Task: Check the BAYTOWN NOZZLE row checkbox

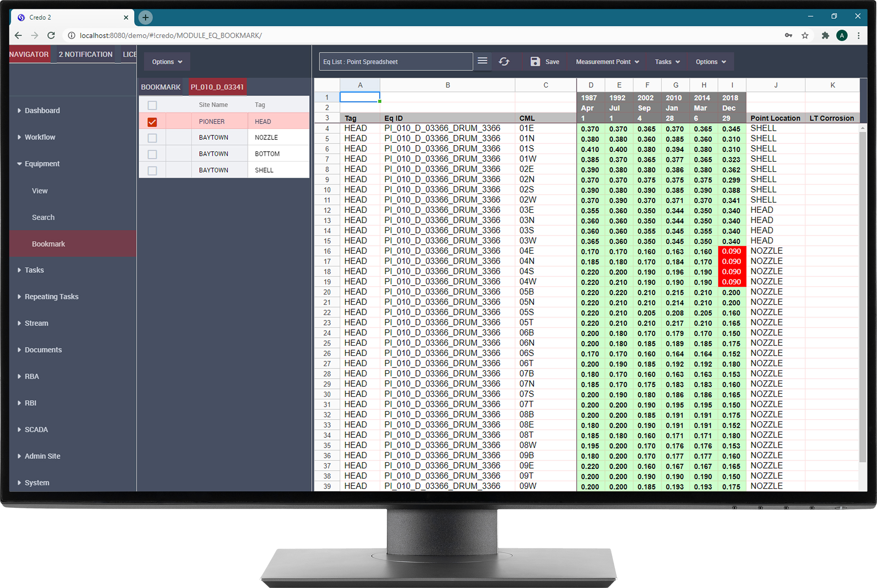Action: coord(152,138)
